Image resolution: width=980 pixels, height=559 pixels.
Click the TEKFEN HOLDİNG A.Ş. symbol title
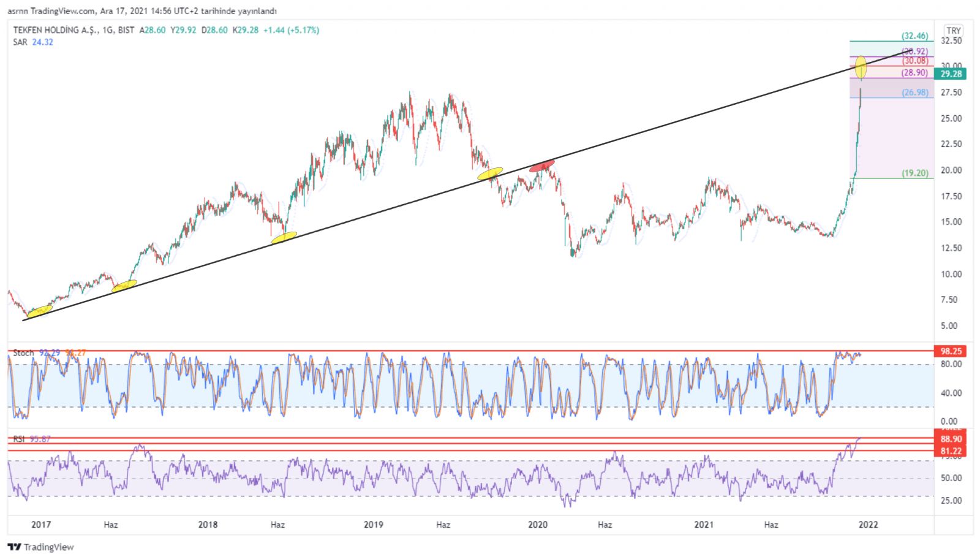tap(55, 30)
